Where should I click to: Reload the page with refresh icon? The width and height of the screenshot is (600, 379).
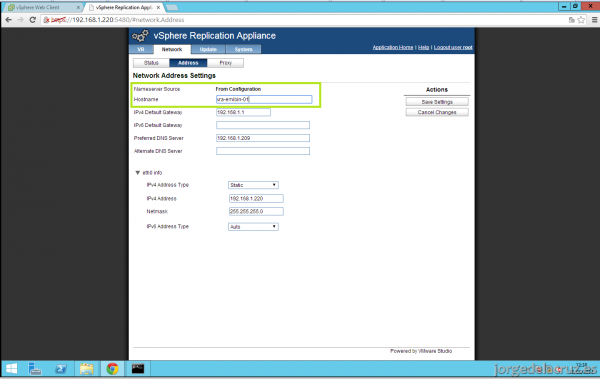pyautogui.click(x=33, y=20)
